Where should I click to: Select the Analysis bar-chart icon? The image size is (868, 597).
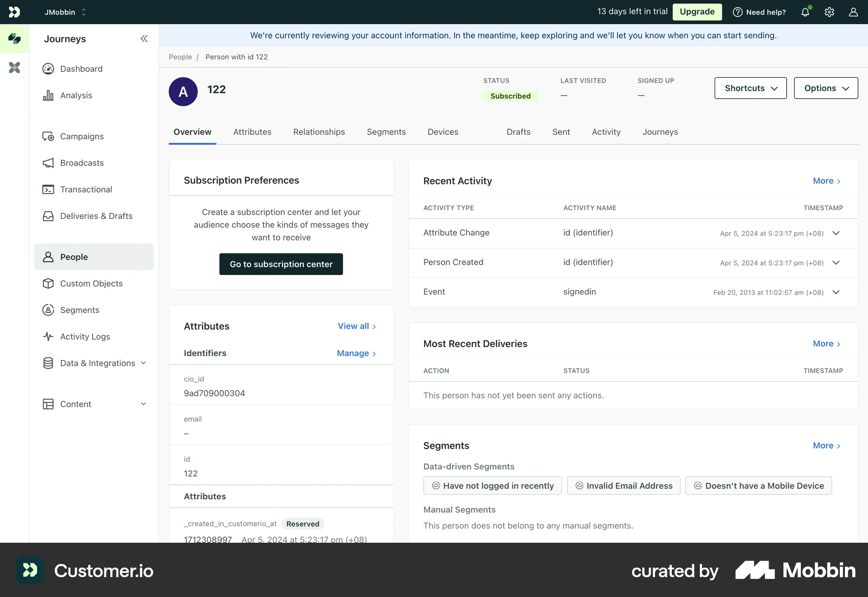tap(49, 95)
